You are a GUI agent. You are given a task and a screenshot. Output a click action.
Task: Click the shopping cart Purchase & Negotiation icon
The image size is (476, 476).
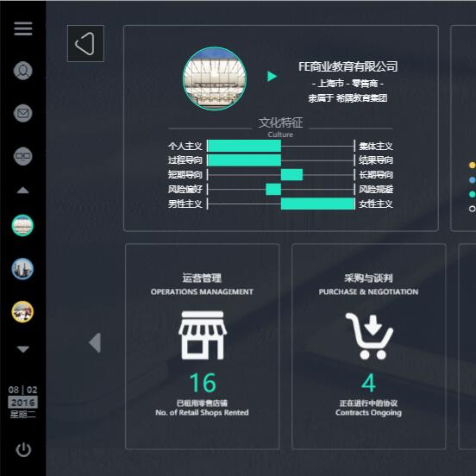click(369, 335)
